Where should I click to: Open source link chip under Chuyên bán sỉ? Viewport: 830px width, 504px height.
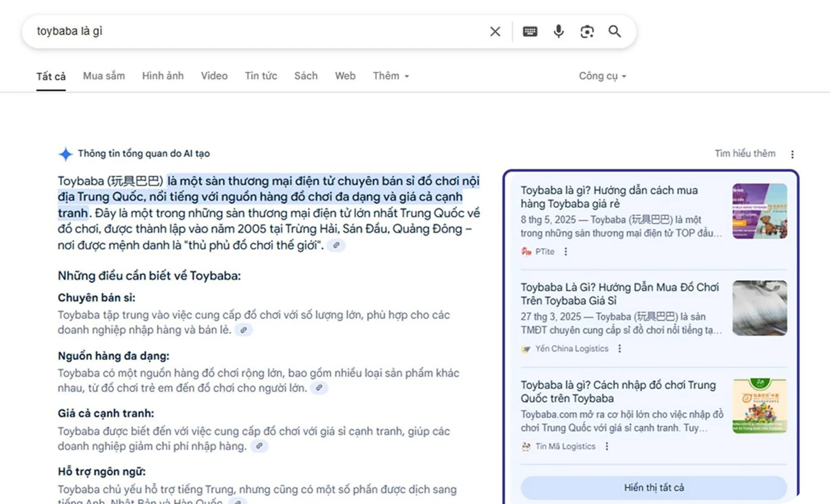tap(244, 330)
